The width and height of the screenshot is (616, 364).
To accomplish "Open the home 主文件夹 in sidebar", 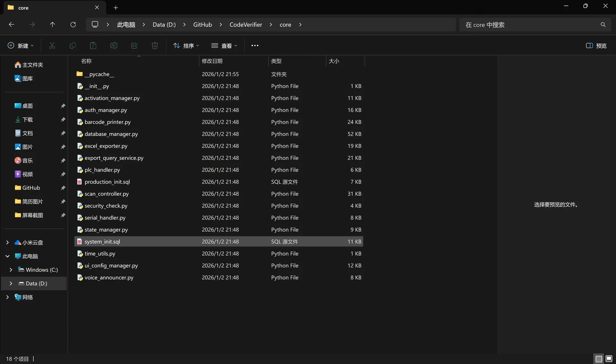I will coord(29,65).
